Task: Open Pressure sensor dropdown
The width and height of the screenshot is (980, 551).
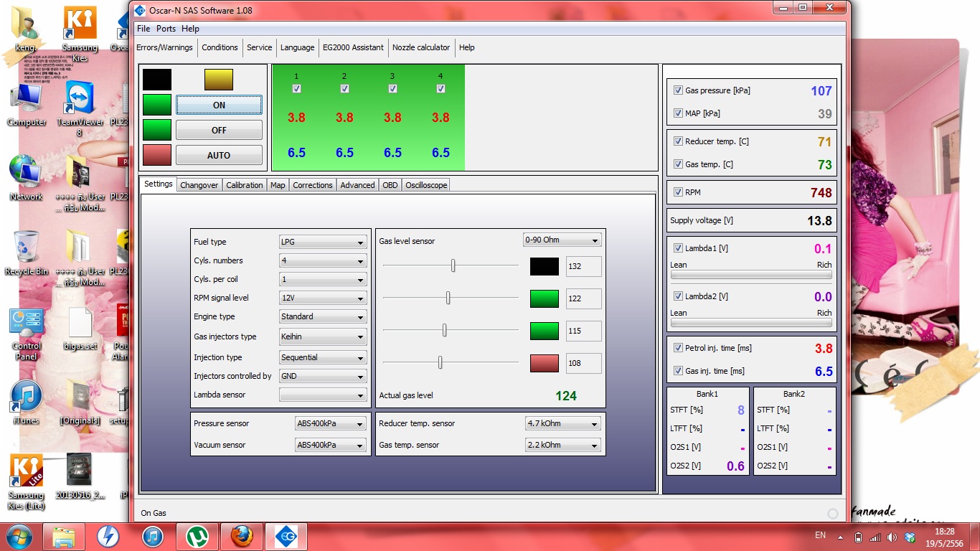Action: coord(331,423)
